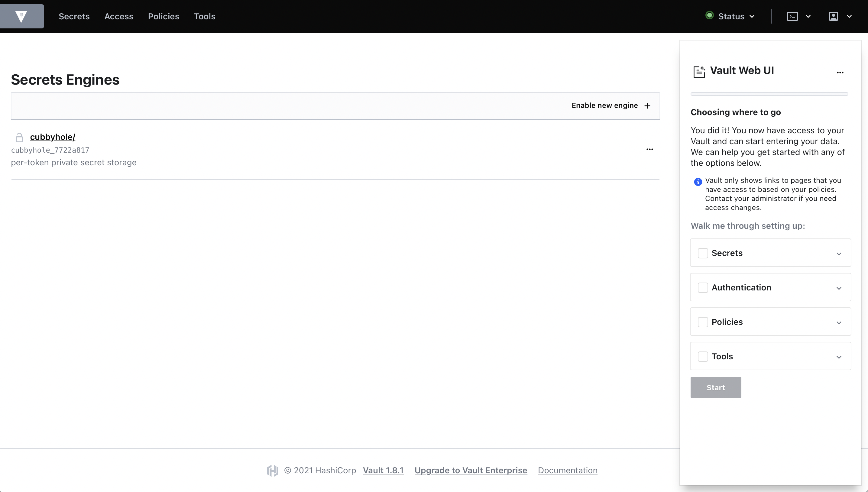Check the Authentication checkbox
The height and width of the screenshot is (492, 868).
[x=703, y=288]
